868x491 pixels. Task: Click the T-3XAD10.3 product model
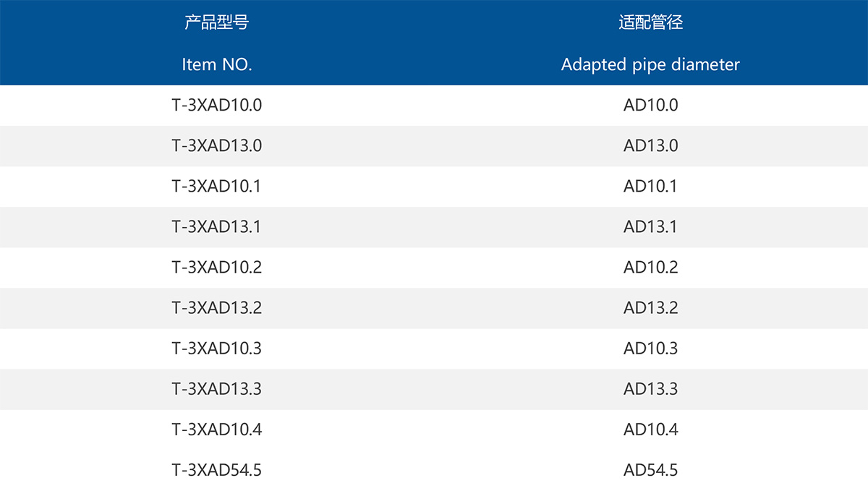[x=216, y=348]
